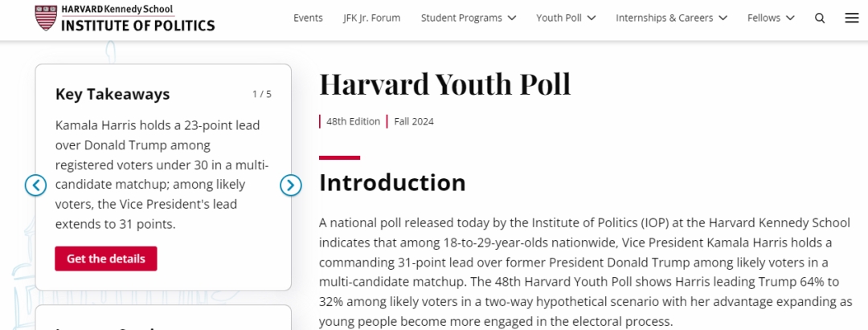
Task: Open the search magnifier icon
Action: click(820, 18)
